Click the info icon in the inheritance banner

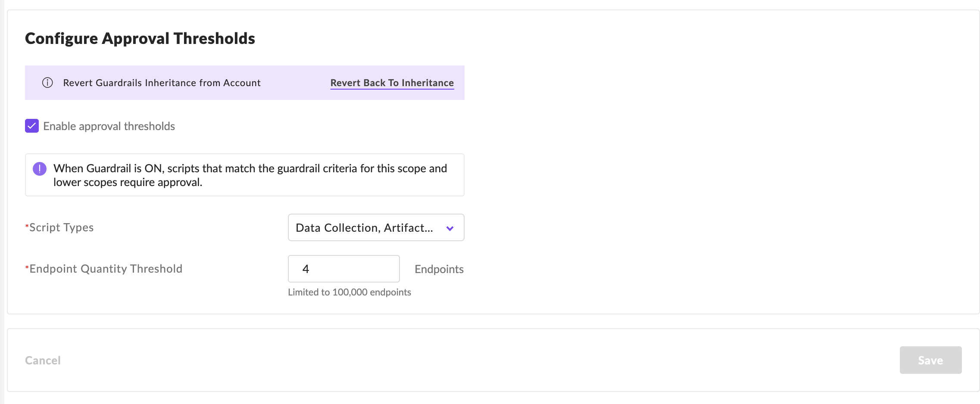pyautogui.click(x=47, y=83)
